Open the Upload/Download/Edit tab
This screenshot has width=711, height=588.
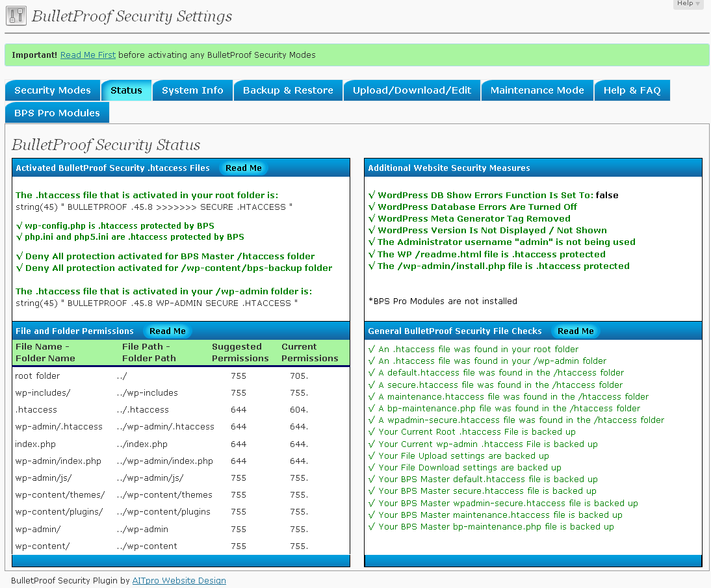click(x=412, y=90)
